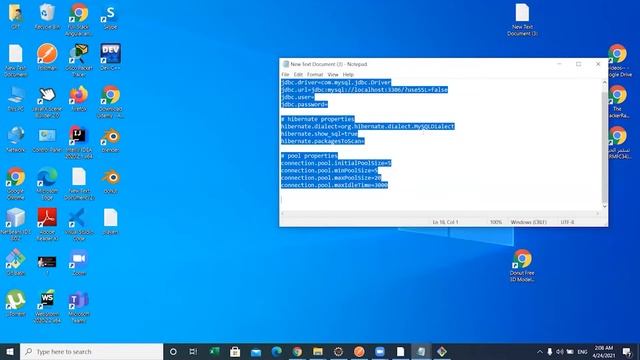
Task: Open Cortana from the taskbar
Action: [173, 351]
